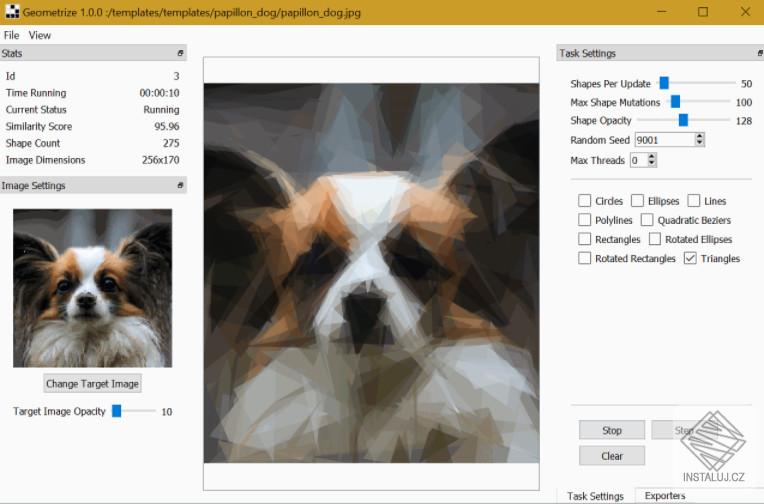
Task: Undock the Image Settings panel float icon
Action: tap(180, 185)
